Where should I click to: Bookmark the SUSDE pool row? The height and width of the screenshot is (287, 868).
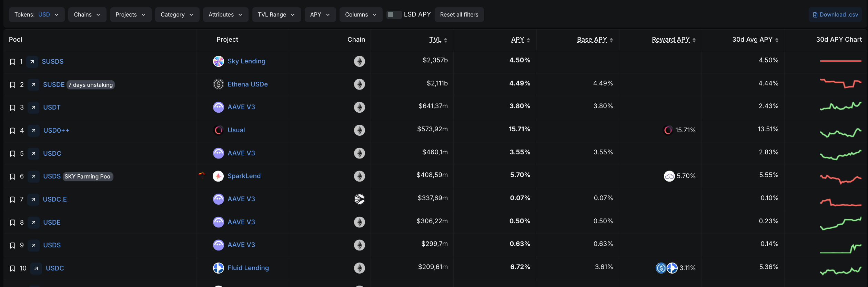pyautogui.click(x=12, y=85)
